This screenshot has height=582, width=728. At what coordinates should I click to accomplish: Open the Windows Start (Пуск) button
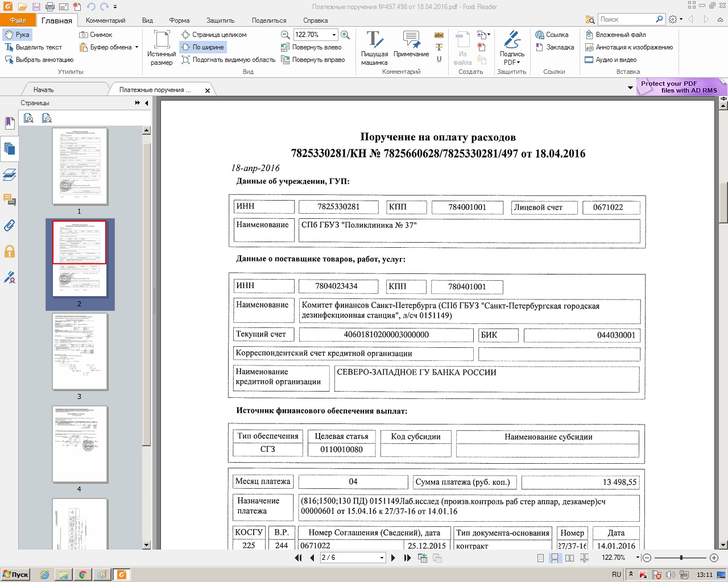click(x=15, y=574)
